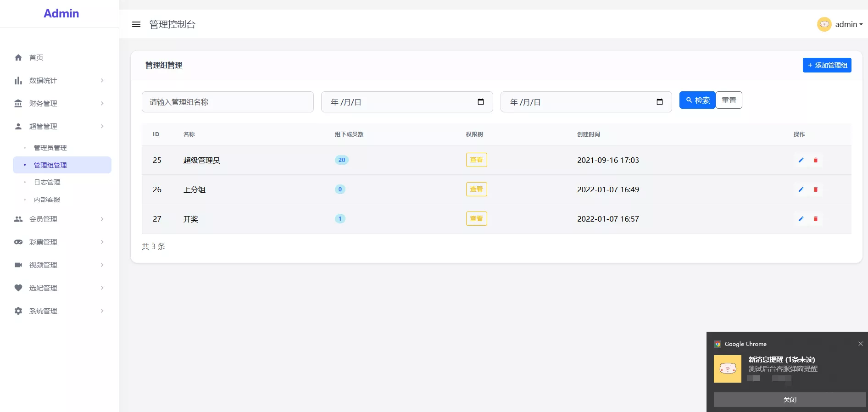Open the admin user dropdown
This screenshot has width=868, height=412.
(x=848, y=24)
